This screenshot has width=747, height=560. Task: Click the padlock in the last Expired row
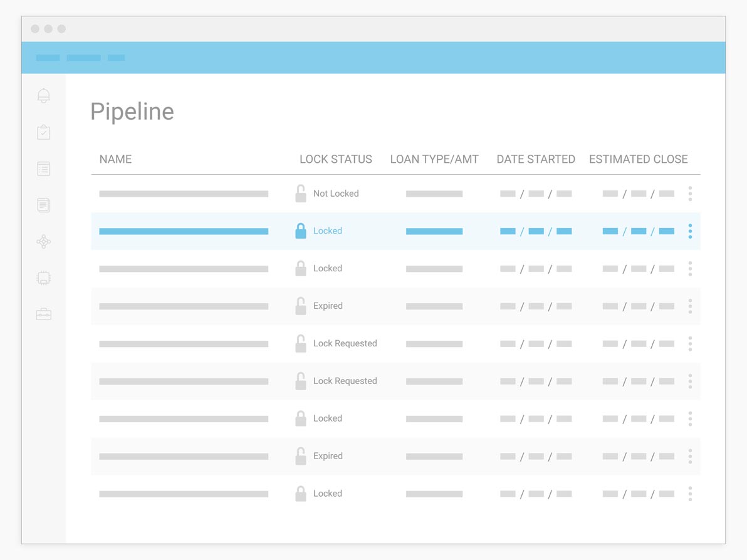tap(301, 456)
